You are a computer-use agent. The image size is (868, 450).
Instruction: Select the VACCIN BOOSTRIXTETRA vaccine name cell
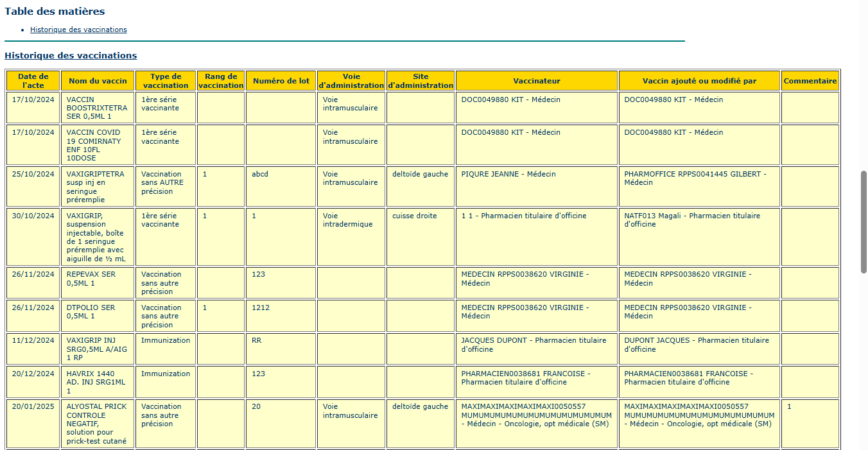click(98, 108)
